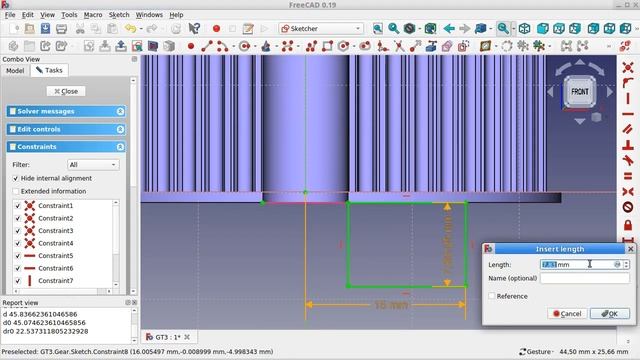Viewport: 640px width, 360px height.
Task: Open the zoom tool dropdown arrow
Action: [513, 29]
